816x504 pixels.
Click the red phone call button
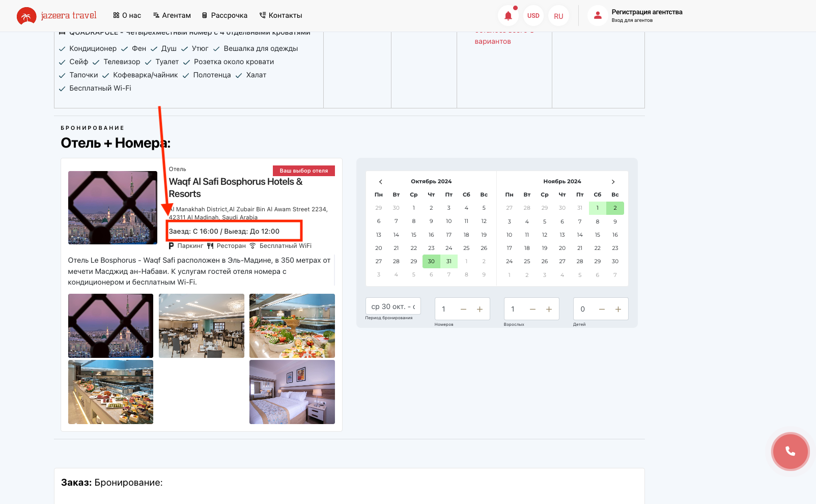790,451
